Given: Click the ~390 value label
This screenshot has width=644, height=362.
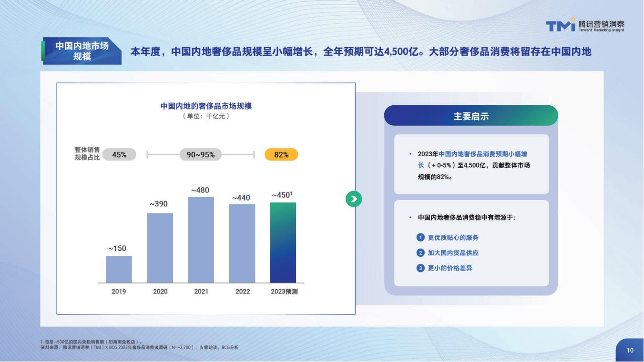Looking at the screenshot, I should (159, 204).
